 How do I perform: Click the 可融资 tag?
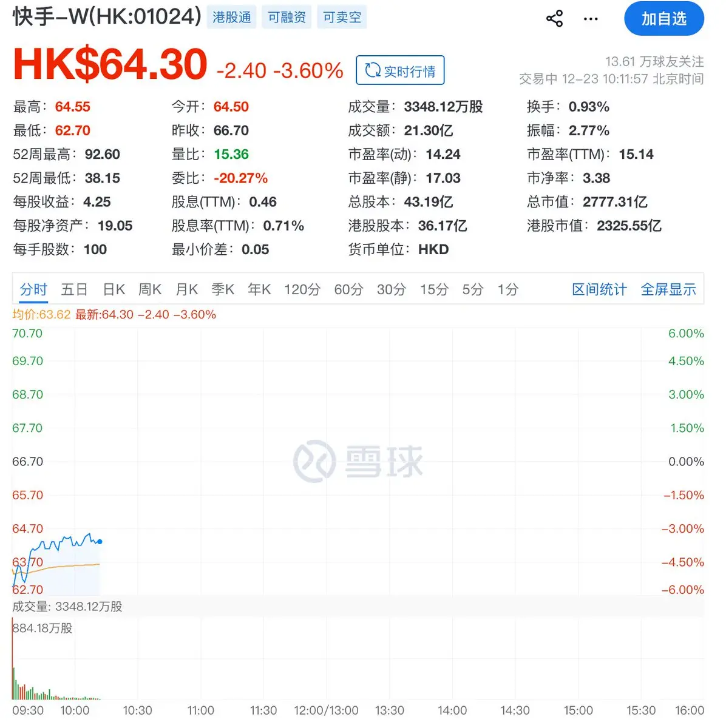pyautogui.click(x=287, y=17)
